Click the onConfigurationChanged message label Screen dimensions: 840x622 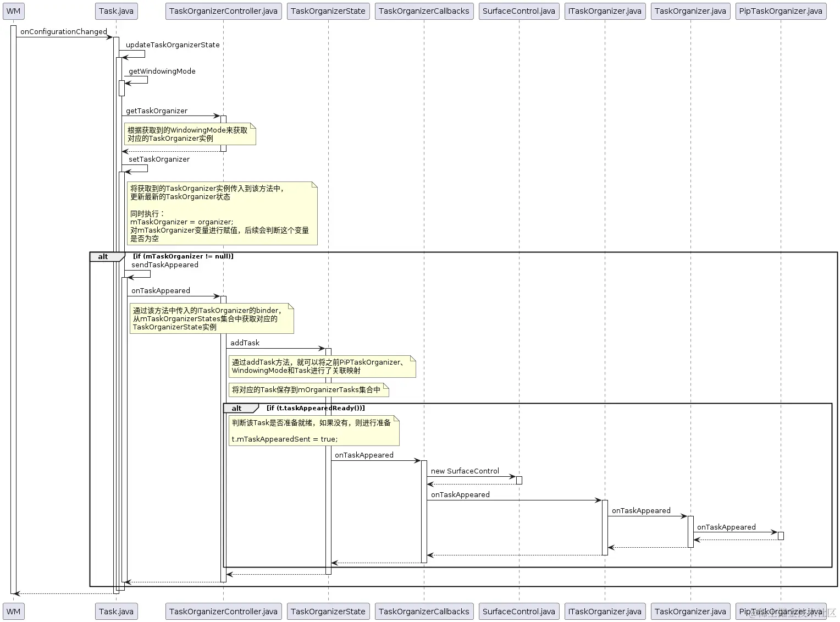64,32
